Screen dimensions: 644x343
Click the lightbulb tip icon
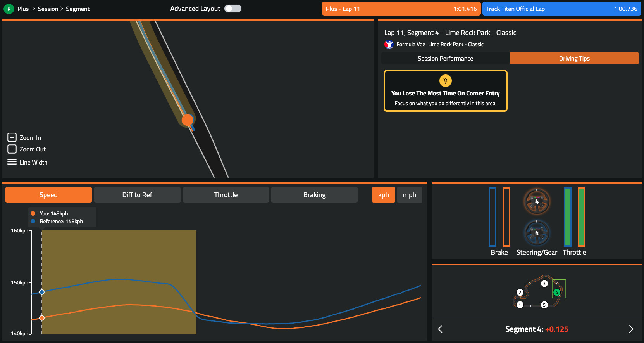[446, 80]
